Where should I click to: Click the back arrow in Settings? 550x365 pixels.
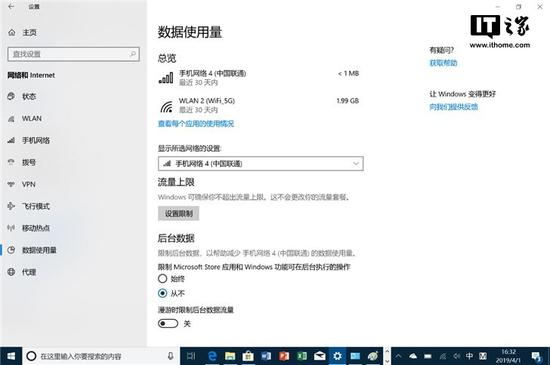11,6
